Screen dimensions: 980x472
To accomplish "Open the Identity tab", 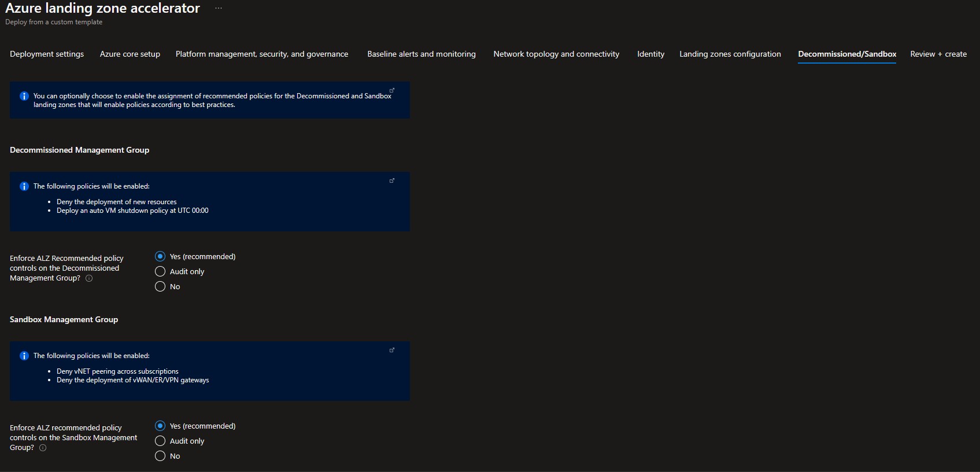I will click(650, 54).
